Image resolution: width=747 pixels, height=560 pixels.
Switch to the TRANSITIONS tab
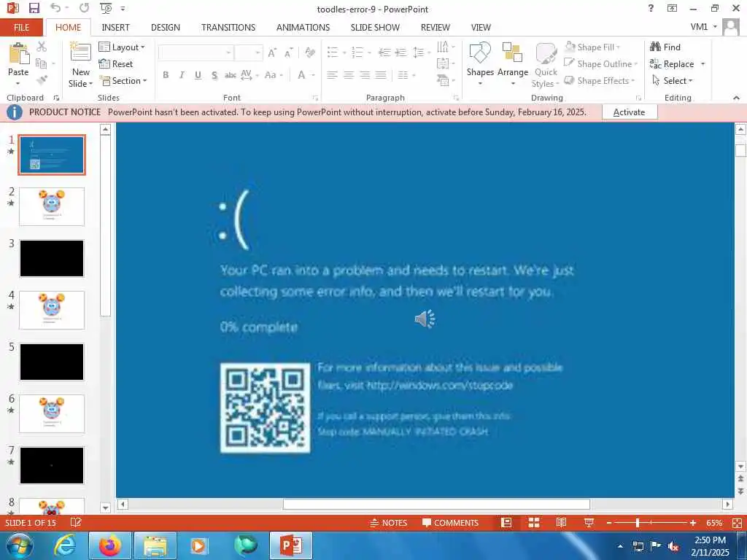point(228,27)
